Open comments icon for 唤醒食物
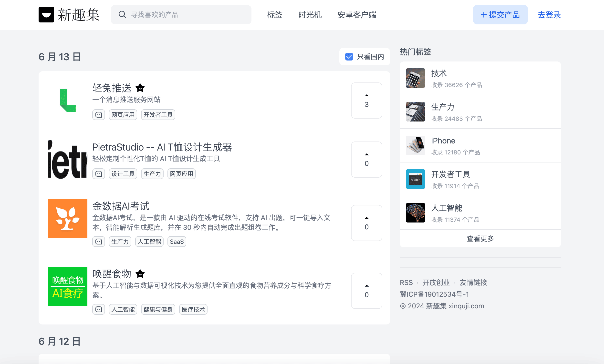Viewport: 604px width, 364px height. coord(99,309)
